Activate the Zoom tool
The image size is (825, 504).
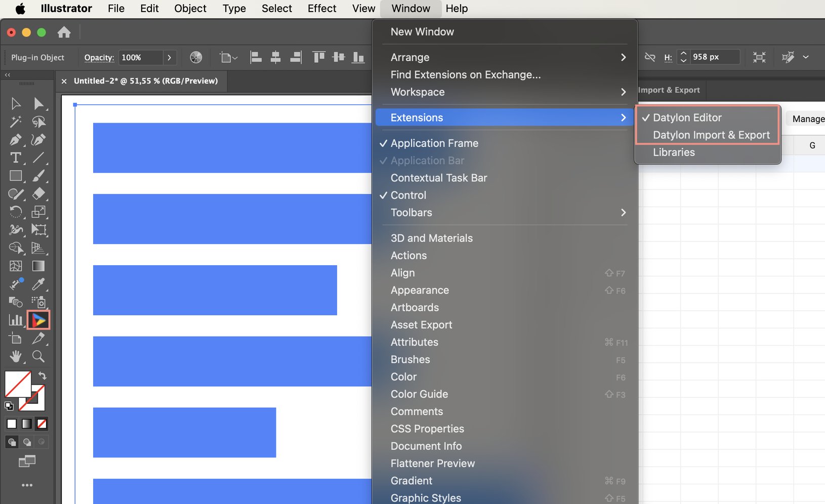pos(38,356)
